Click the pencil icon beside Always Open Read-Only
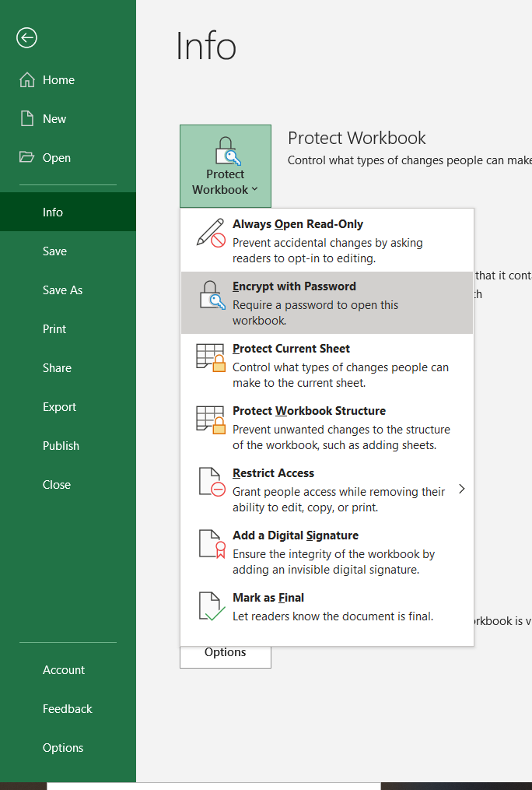The width and height of the screenshot is (532, 790). [x=210, y=233]
